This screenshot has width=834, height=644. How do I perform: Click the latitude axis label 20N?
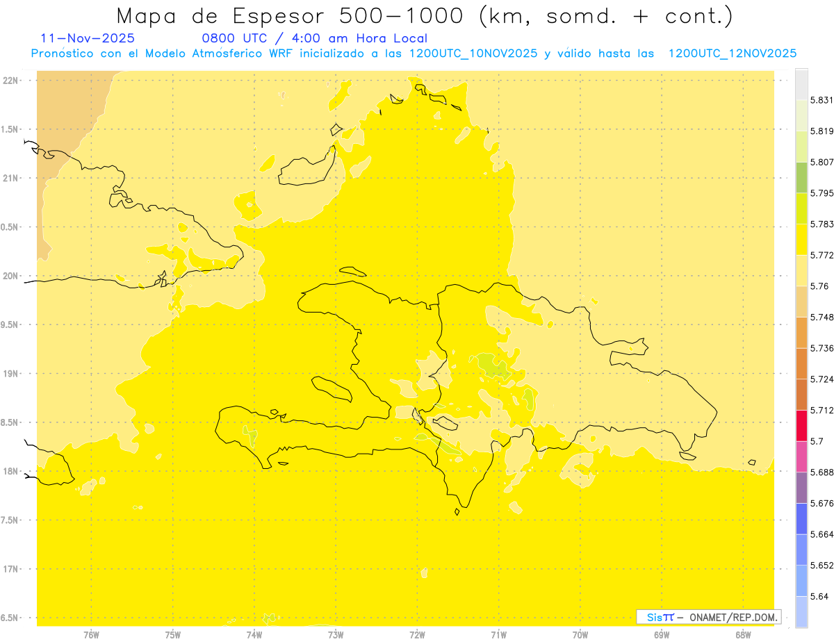pyautogui.click(x=10, y=276)
